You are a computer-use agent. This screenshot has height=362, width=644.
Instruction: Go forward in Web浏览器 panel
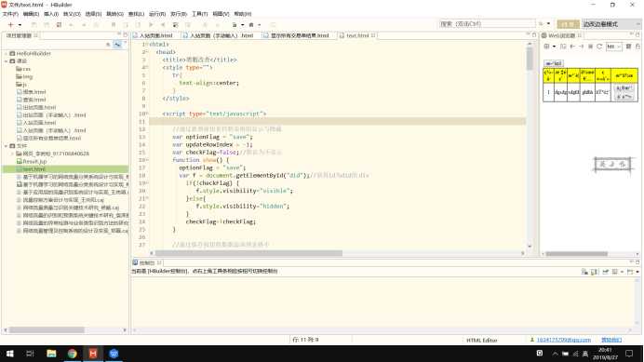[x=581, y=47]
